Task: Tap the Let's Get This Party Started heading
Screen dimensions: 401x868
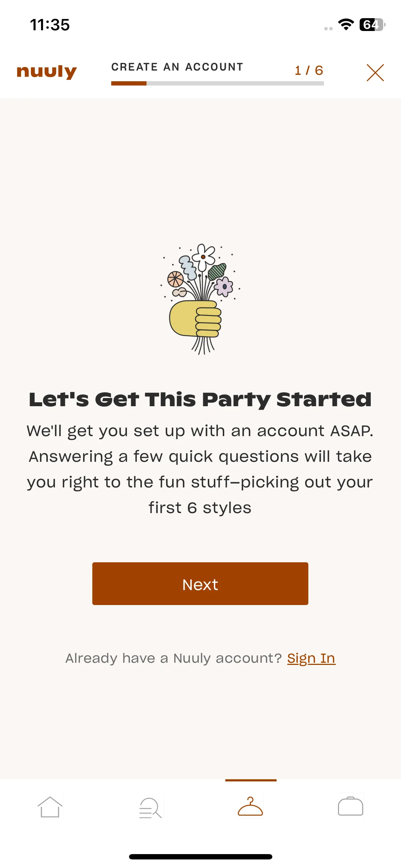Action: pyautogui.click(x=200, y=399)
